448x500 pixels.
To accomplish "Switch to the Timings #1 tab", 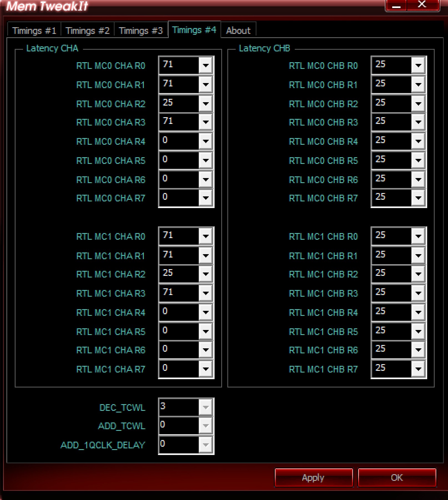I will click(x=34, y=30).
